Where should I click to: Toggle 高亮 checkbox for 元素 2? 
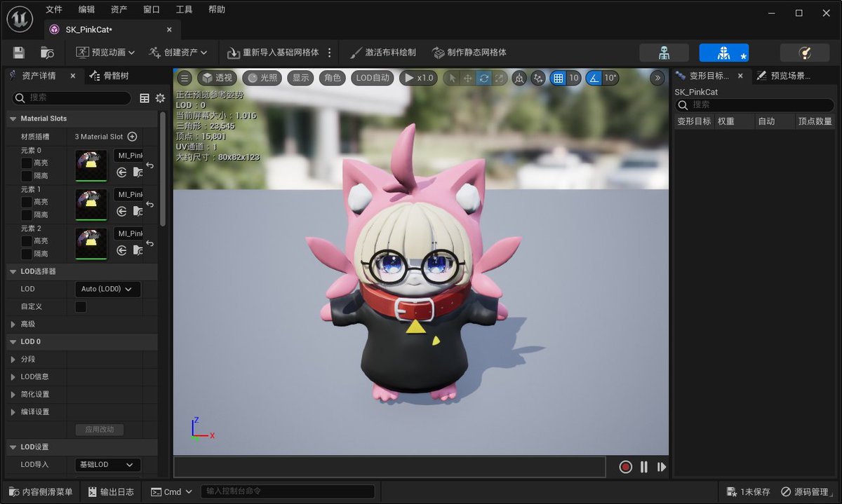[x=26, y=241]
